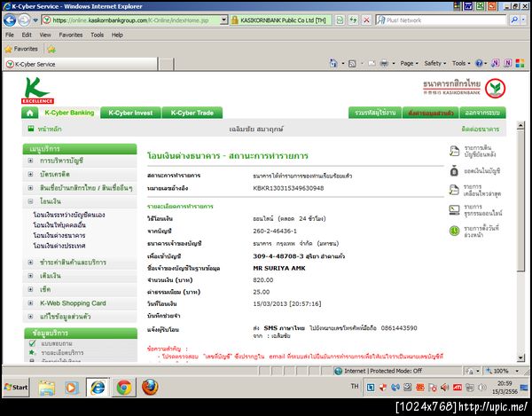532x416 pixels.
Task: Click the page vertical scrollbar thumb
Action: click(520, 200)
